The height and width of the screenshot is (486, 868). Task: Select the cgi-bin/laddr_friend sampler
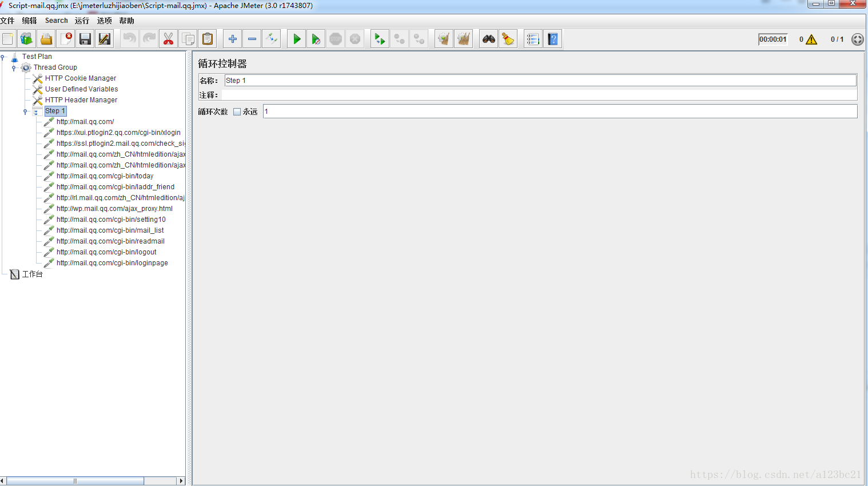click(x=116, y=187)
